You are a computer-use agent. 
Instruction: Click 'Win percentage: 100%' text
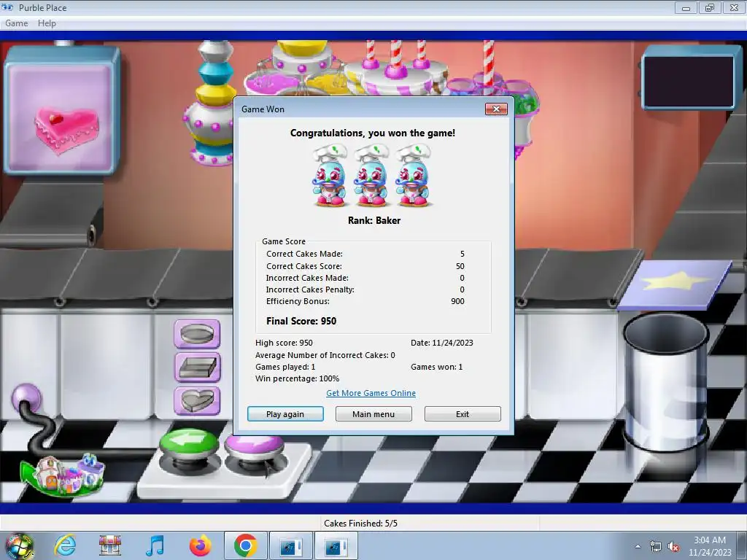coord(298,378)
